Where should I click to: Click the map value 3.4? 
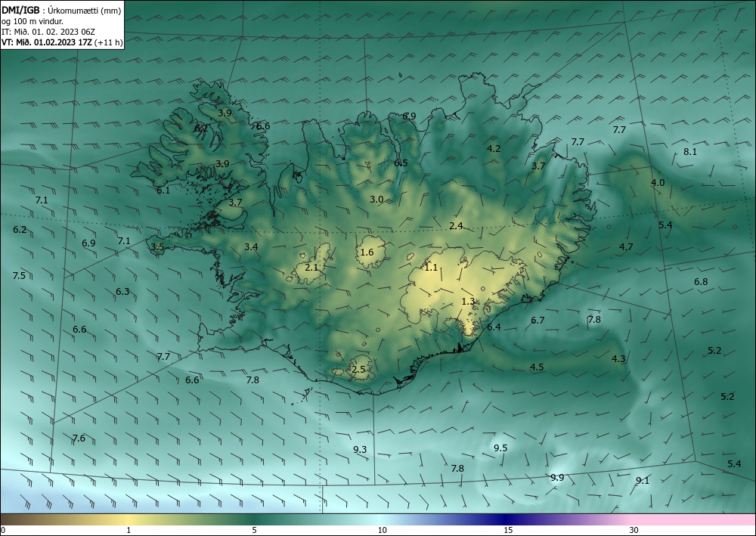point(251,246)
